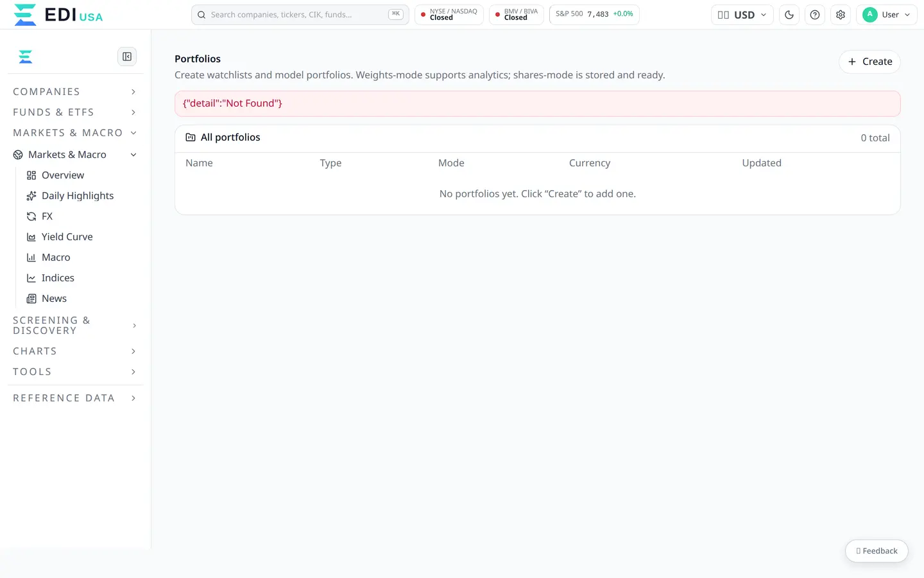
Task: Click the All portfolios folder icon
Action: 191,137
